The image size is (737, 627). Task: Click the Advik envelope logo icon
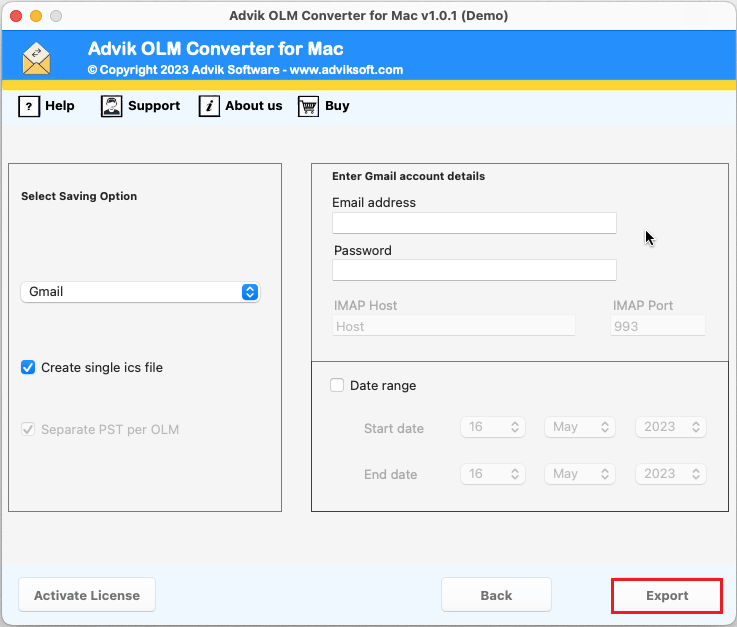pyautogui.click(x=36, y=59)
